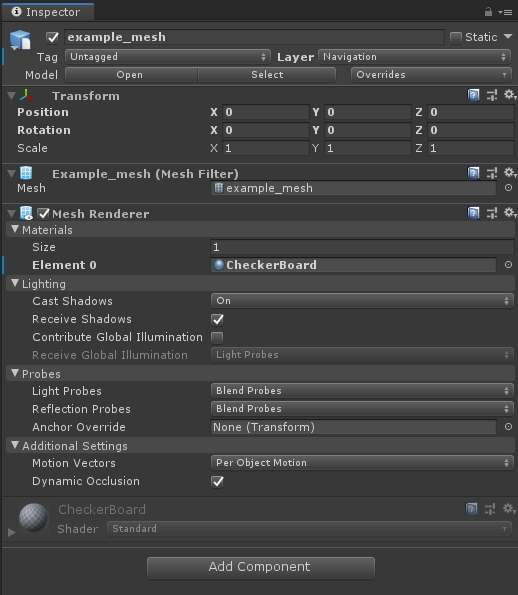Enable Contribute Global Illumination checkbox
Viewport: 518px width, 595px height.
pos(217,337)
